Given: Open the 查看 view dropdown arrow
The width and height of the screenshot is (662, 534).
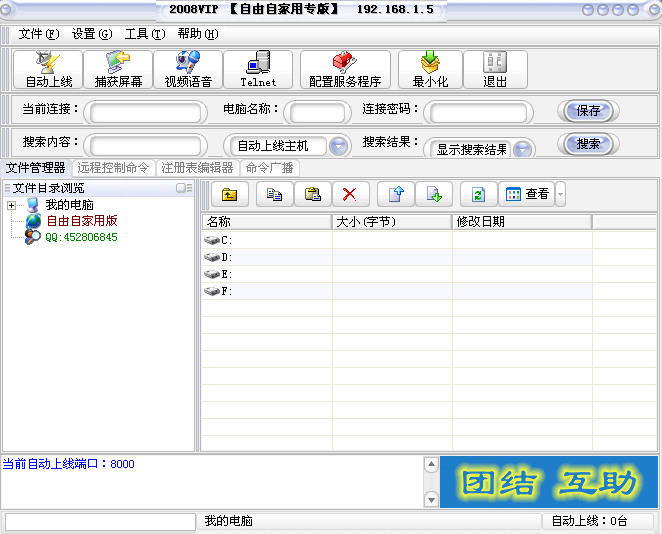Looking at the screenshot, I should (x=560, y=194).
